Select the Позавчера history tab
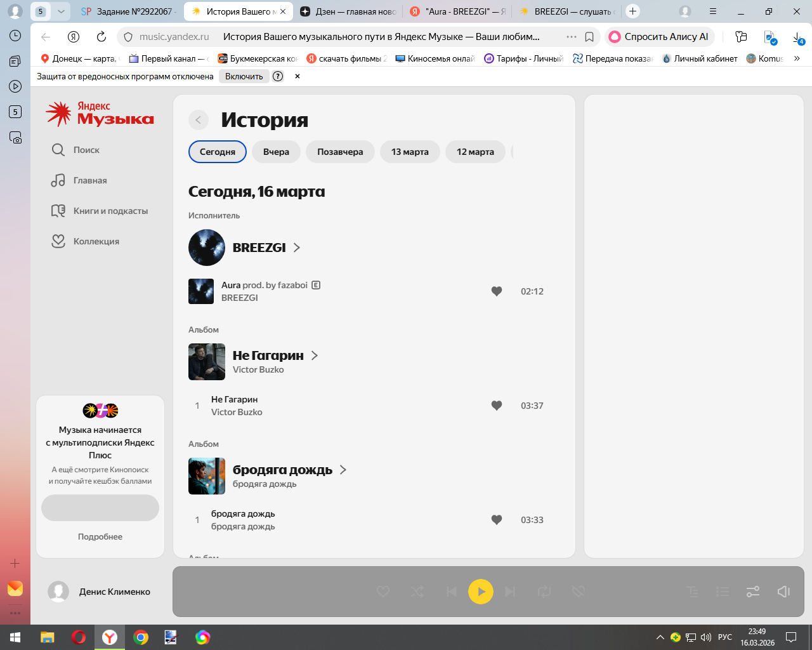Viewport: 812px width, 650px height. [x=340, y=152]
